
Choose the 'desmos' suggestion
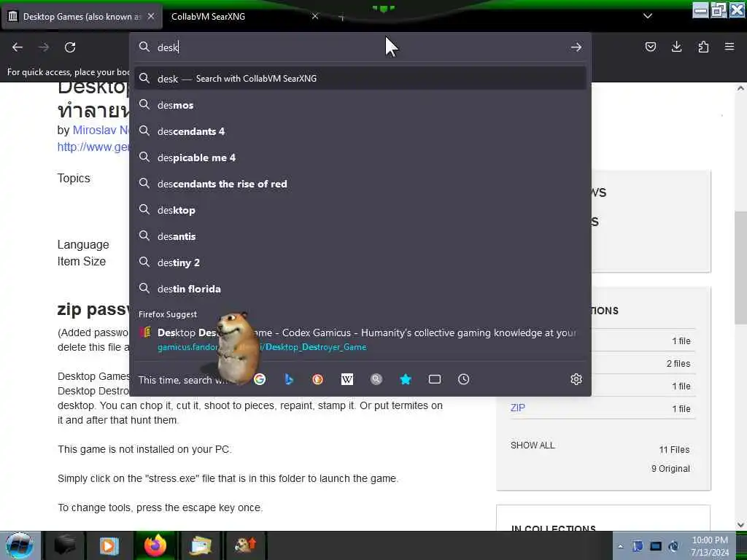point(360,105)
